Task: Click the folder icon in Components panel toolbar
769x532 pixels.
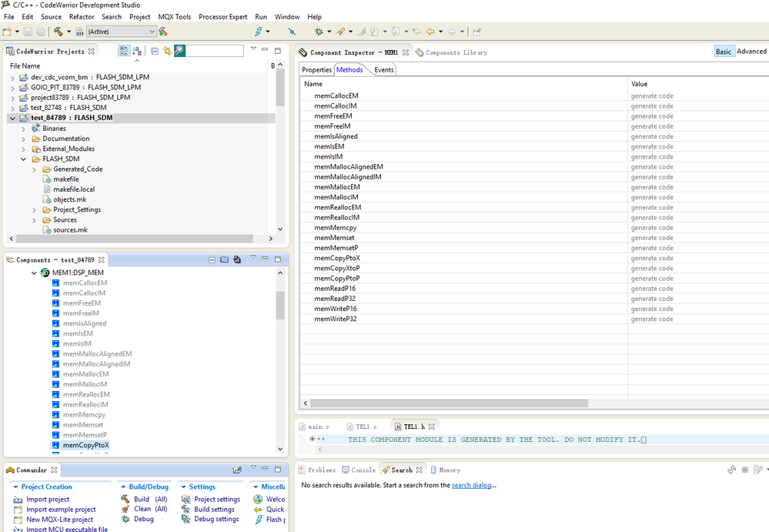Action: coord(224,259)
